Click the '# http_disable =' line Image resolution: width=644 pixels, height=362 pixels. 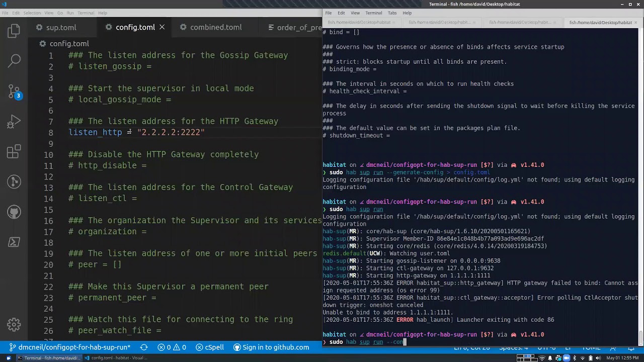tap(107, 165)
